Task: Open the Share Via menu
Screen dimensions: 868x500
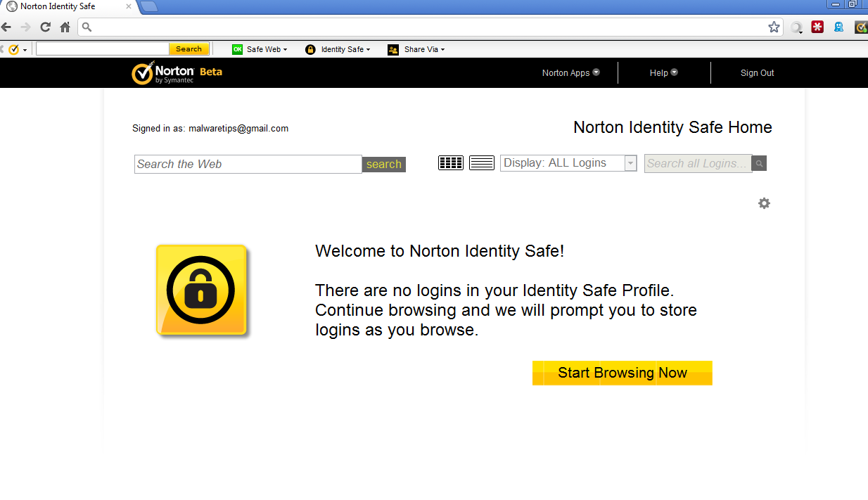Action: click(x=416, y=49)
